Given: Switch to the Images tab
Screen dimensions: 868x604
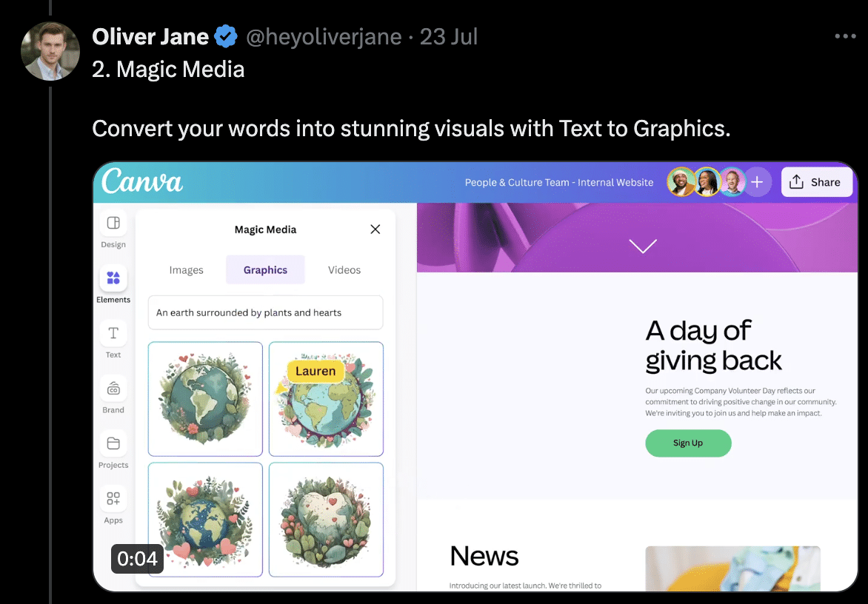Looking at the screenshot, I should pyautogui.click(x=186, y=269).
